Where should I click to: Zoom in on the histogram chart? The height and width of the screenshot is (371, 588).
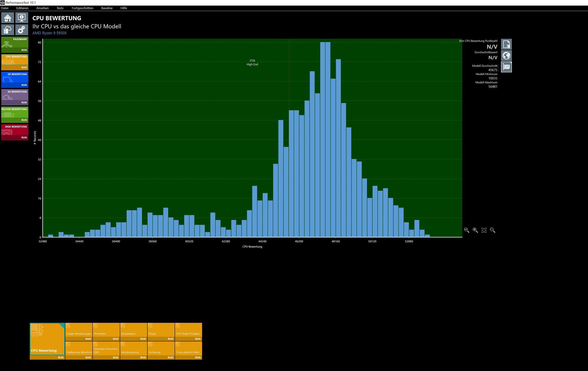(x=475, y=230)
